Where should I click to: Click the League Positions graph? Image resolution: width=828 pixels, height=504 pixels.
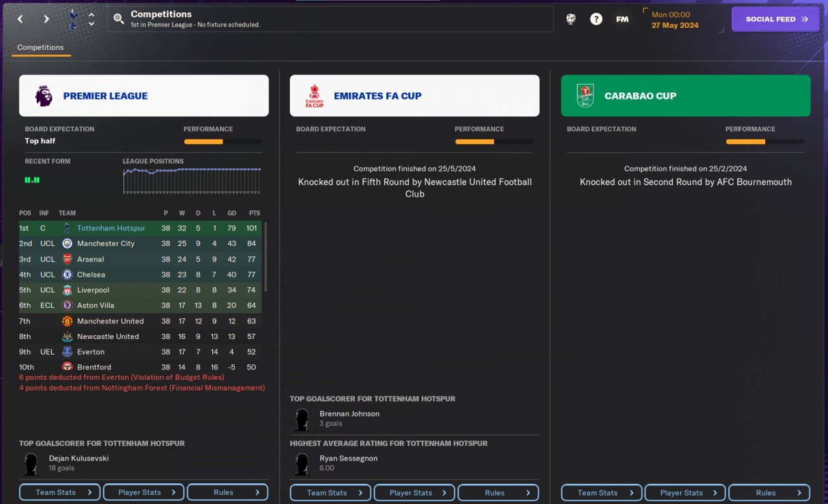[x=192, y=181]
